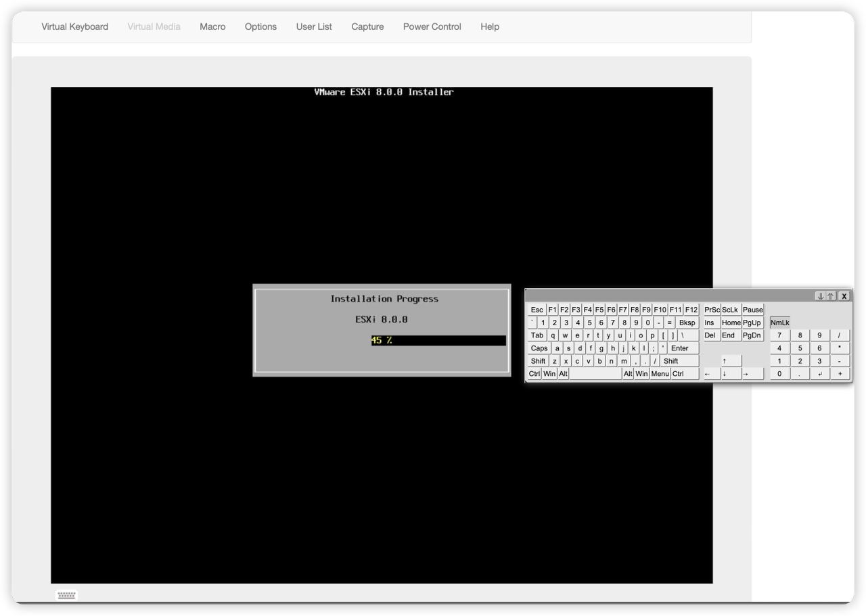The width and height of the screenshot is (866, 616).
Task: Toggle the Caps lock key
Action: pos(539,348)
